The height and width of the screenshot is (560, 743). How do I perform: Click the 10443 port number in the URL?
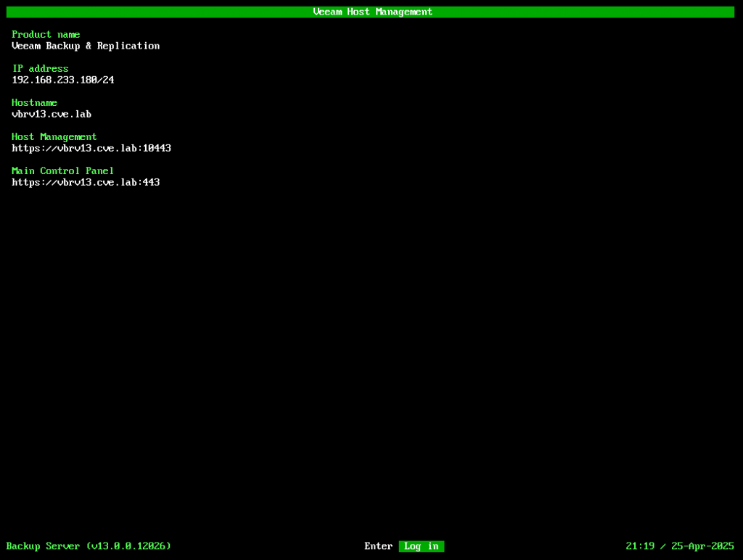157,148
